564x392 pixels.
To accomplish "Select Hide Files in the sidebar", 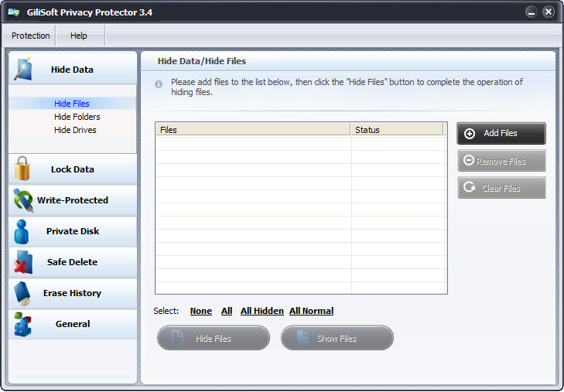I will coord(72,104).
